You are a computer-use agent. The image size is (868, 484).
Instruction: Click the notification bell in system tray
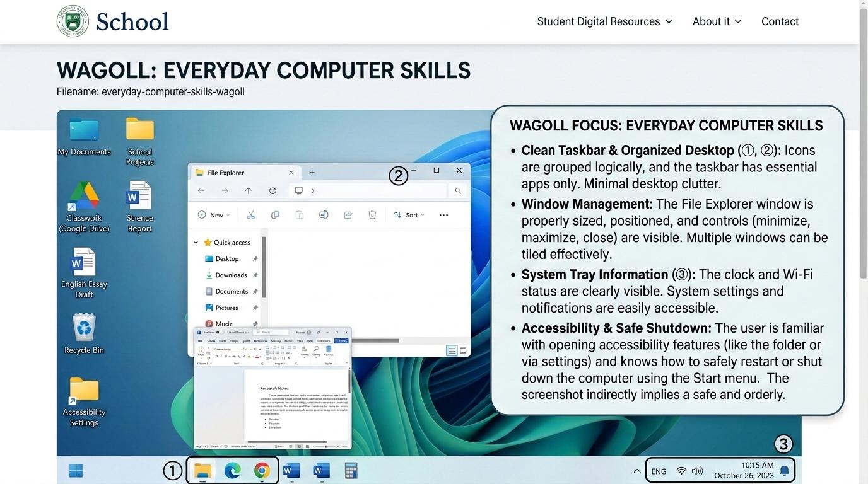pos(785,471)
